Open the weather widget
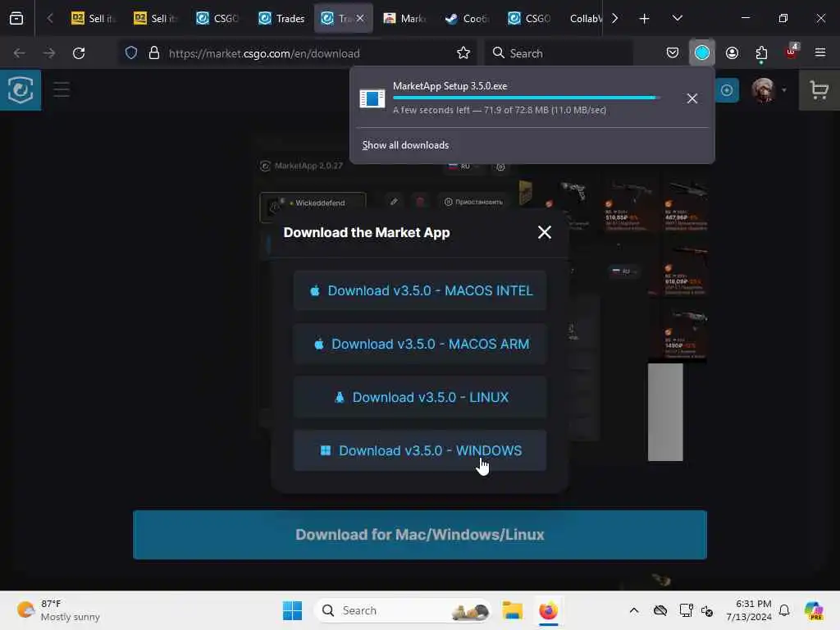The height and width of the screenshot is (630, 840). click(58, 610)
